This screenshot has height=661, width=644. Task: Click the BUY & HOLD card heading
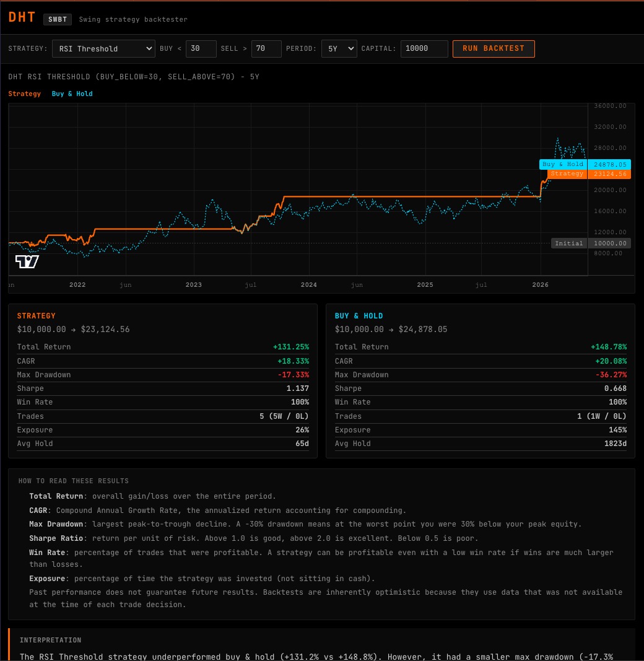tap(359, 316)
